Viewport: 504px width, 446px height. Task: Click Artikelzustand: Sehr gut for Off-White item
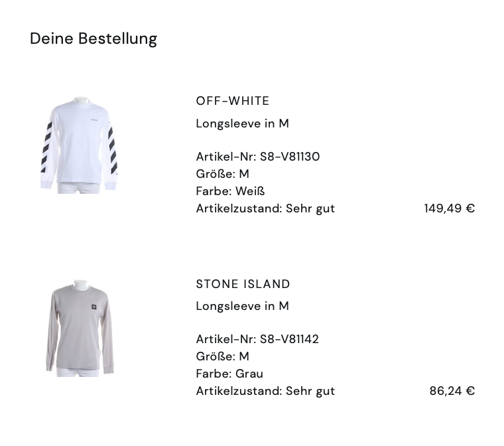[265, 208]
